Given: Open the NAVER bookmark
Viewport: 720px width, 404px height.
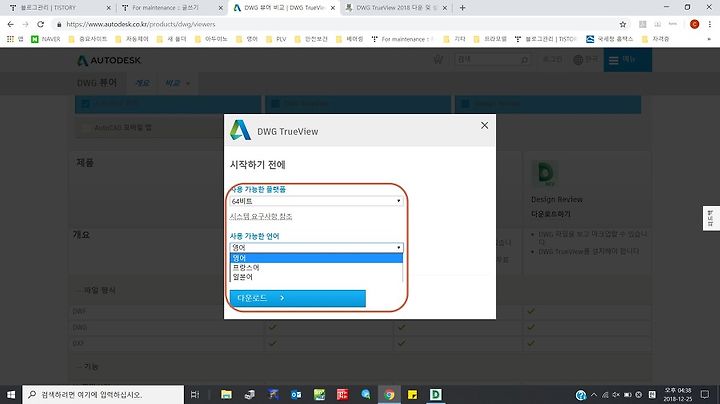Looking at the screenshot, I should (45, 39).
